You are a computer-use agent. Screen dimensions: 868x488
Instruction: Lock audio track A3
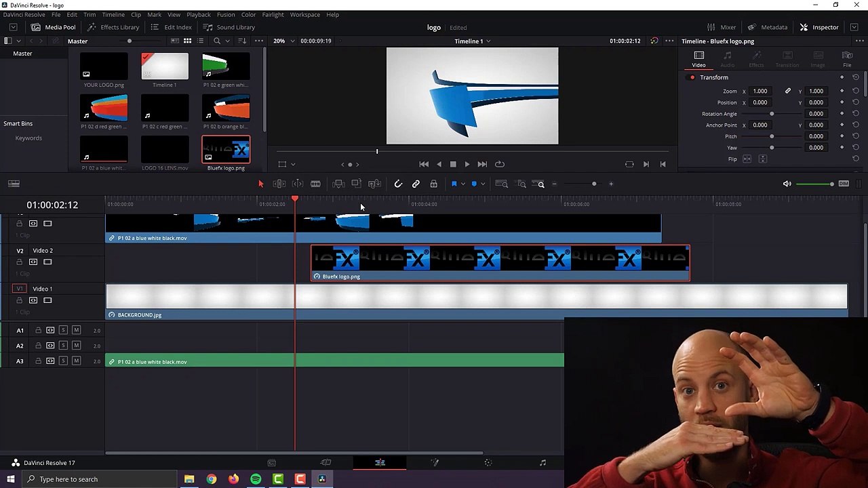tap(38, 361)
